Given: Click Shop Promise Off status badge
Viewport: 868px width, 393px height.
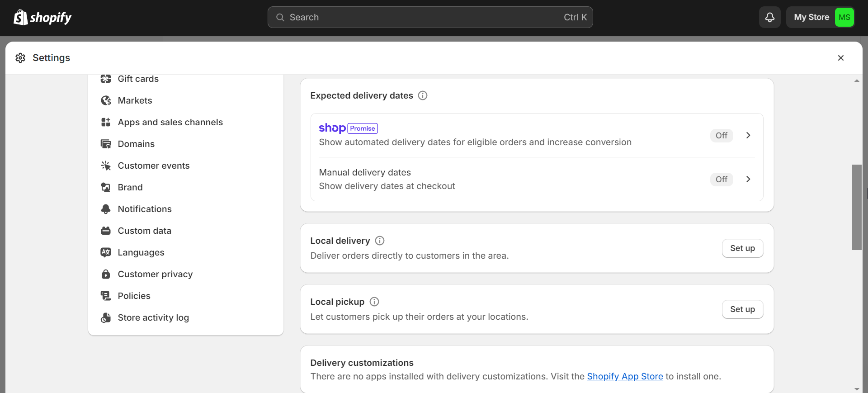Looking at the screenshot, I should (722, 135).
